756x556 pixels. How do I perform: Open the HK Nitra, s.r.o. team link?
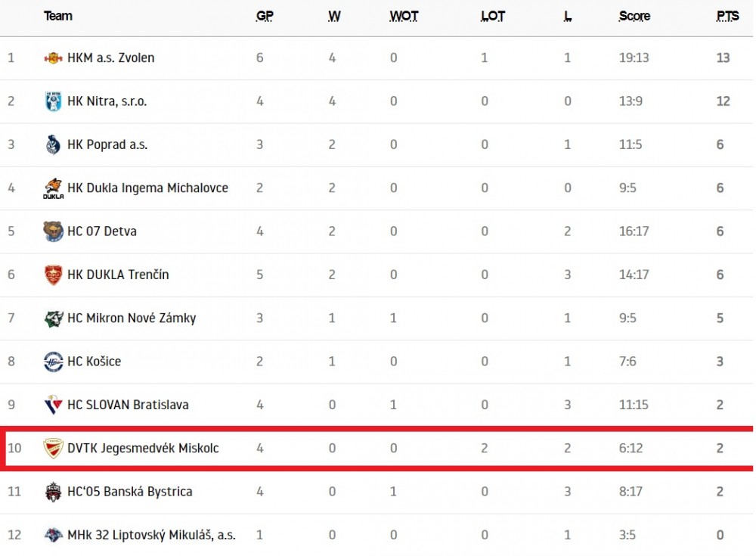107,101
